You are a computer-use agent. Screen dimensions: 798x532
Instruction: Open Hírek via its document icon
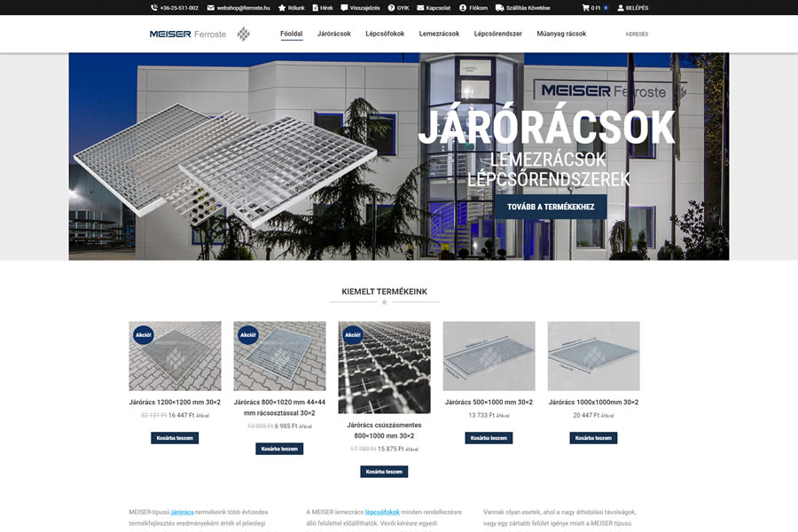315,8
